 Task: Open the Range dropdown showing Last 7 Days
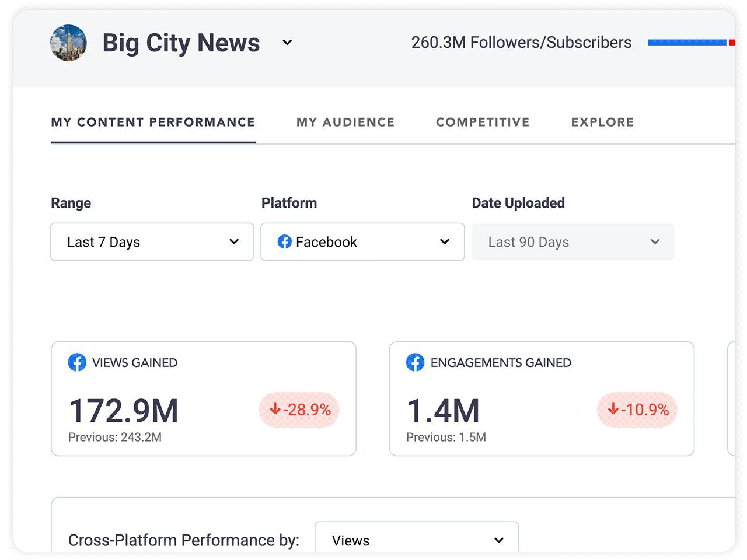152,242
